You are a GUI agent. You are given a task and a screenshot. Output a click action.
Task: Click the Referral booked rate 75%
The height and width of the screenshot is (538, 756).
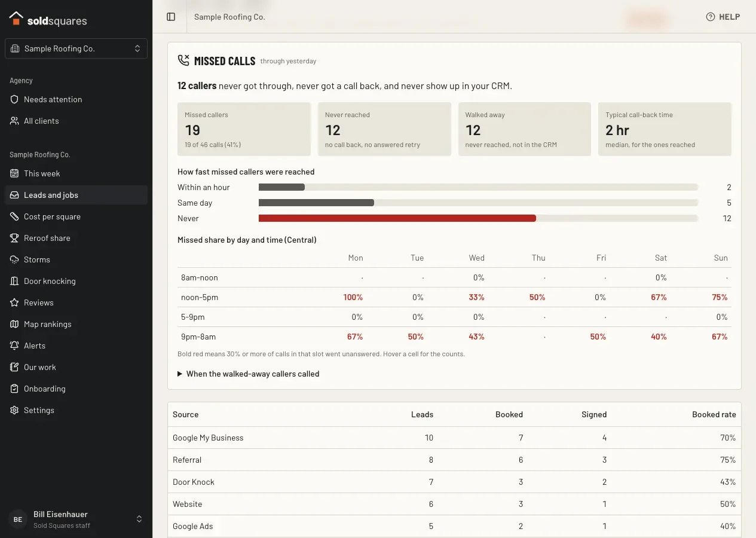728,460
